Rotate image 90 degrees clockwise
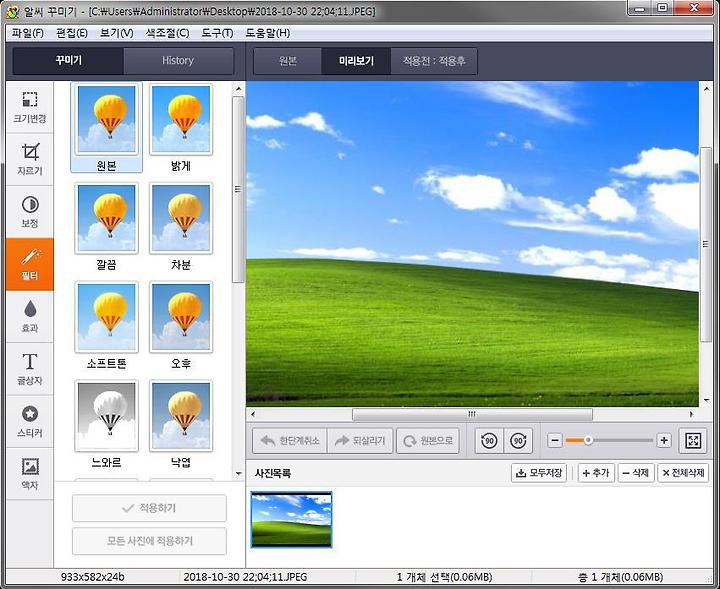 coord(518,441)
